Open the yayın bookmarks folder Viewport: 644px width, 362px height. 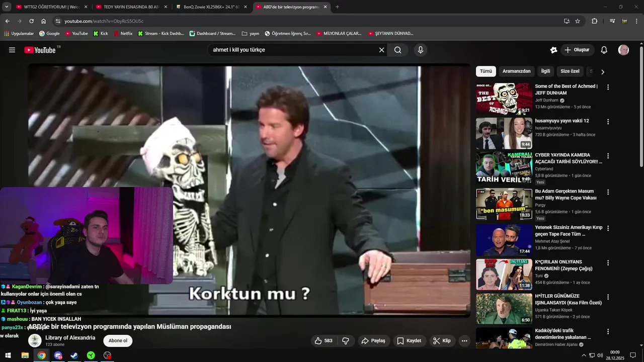251,34
